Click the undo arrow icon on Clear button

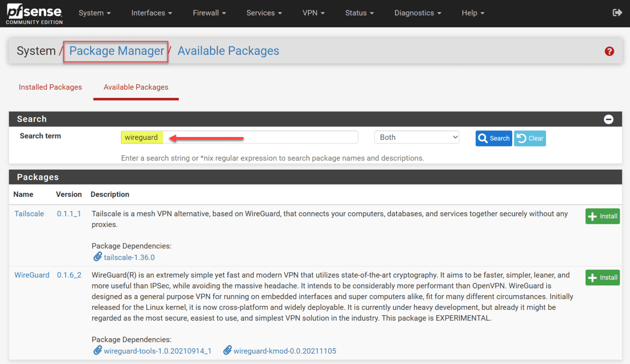(x=521, y=138)
